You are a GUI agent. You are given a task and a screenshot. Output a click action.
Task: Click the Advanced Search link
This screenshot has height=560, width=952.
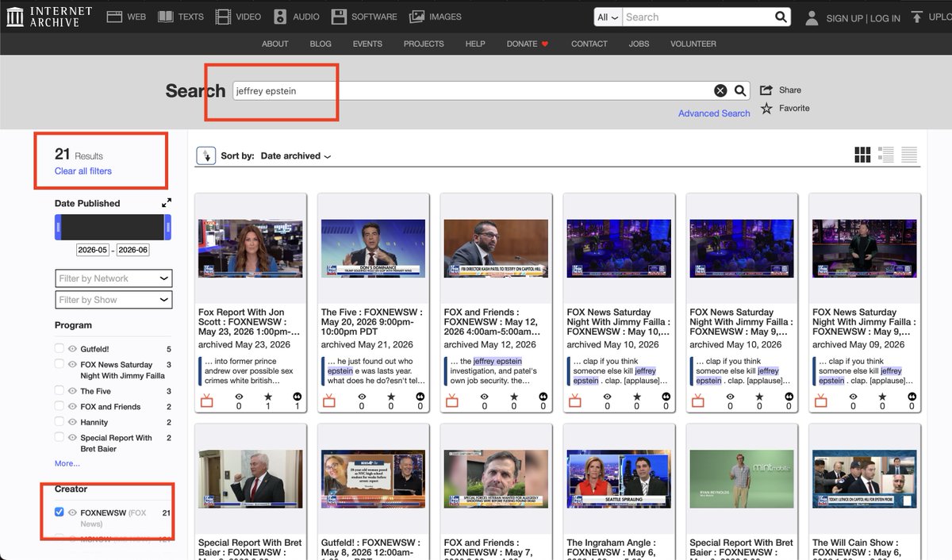[x=714, y=113]
